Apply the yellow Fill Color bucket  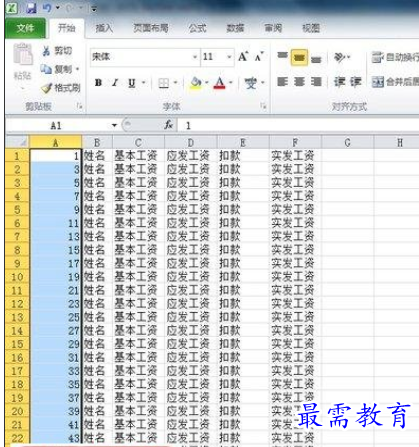coord(196,83)
